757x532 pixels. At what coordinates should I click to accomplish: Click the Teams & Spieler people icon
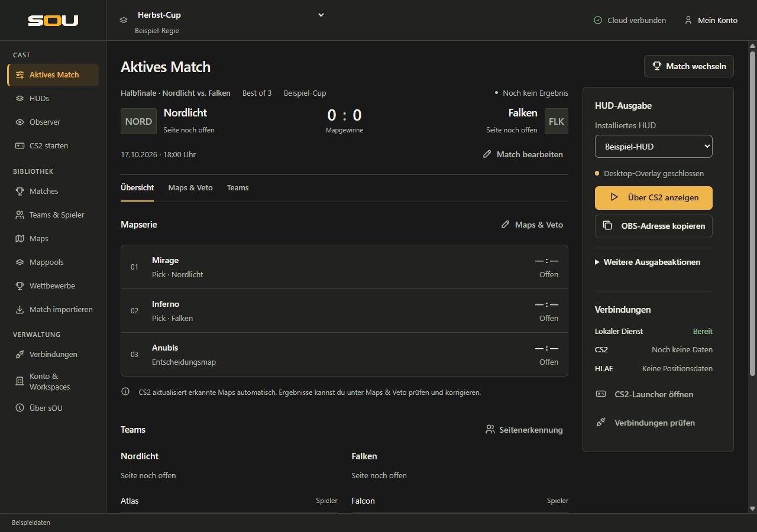[20, 215]
